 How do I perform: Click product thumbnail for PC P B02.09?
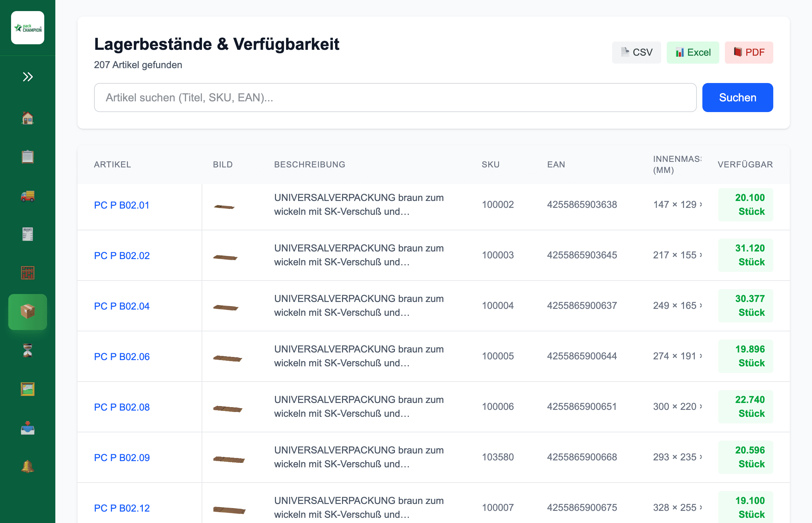tap(229, 459)
